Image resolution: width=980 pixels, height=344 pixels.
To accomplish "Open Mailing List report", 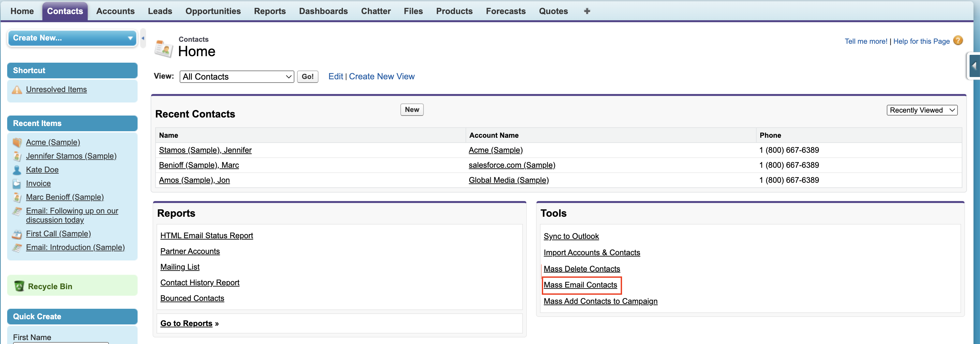I will [180, 267].
